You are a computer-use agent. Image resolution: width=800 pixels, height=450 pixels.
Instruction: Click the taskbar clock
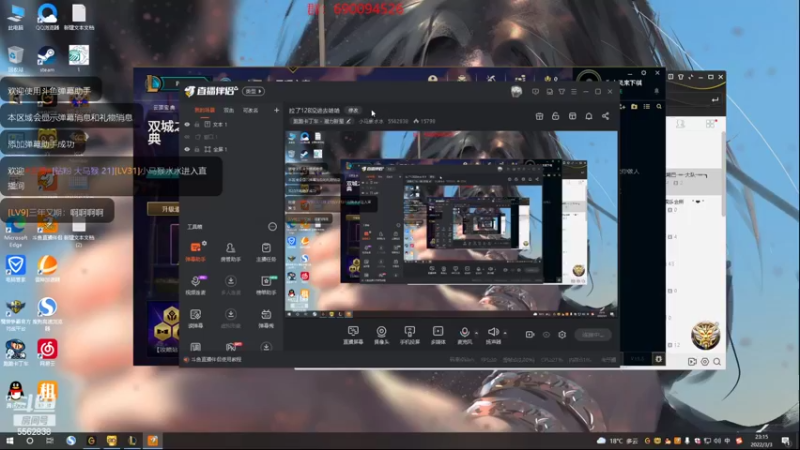(x=761, y=441)
